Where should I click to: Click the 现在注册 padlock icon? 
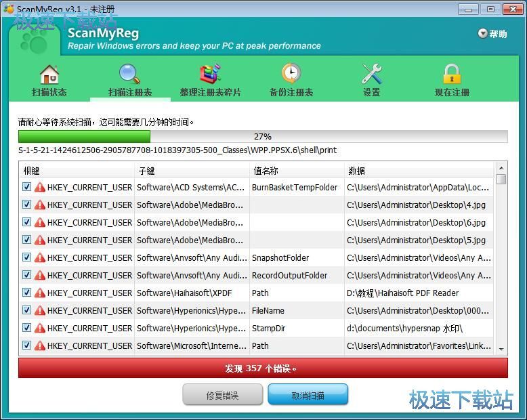452,74
